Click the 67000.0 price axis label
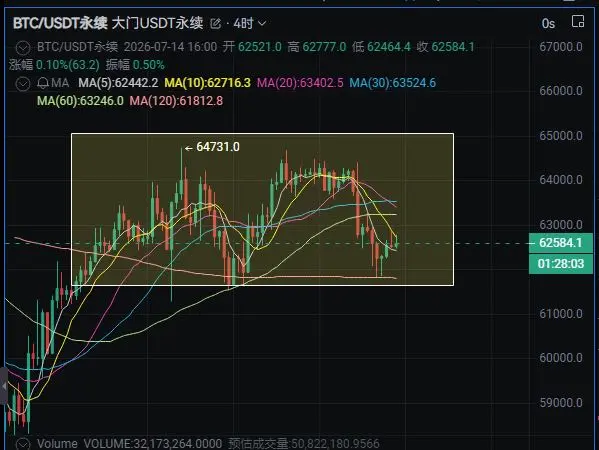The height and width of the screenshot is (450, 599). tap(561, 47)
